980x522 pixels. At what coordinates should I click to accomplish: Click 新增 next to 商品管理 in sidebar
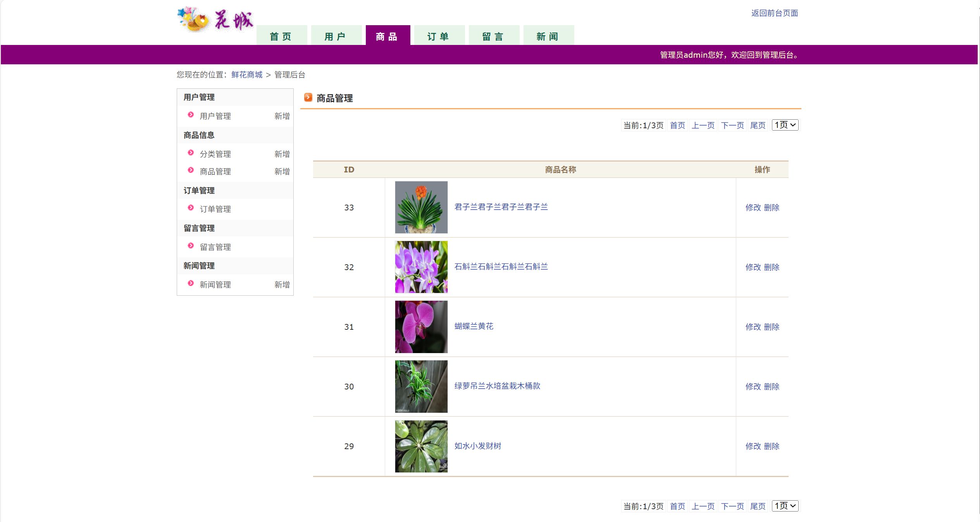click(282, 171)
